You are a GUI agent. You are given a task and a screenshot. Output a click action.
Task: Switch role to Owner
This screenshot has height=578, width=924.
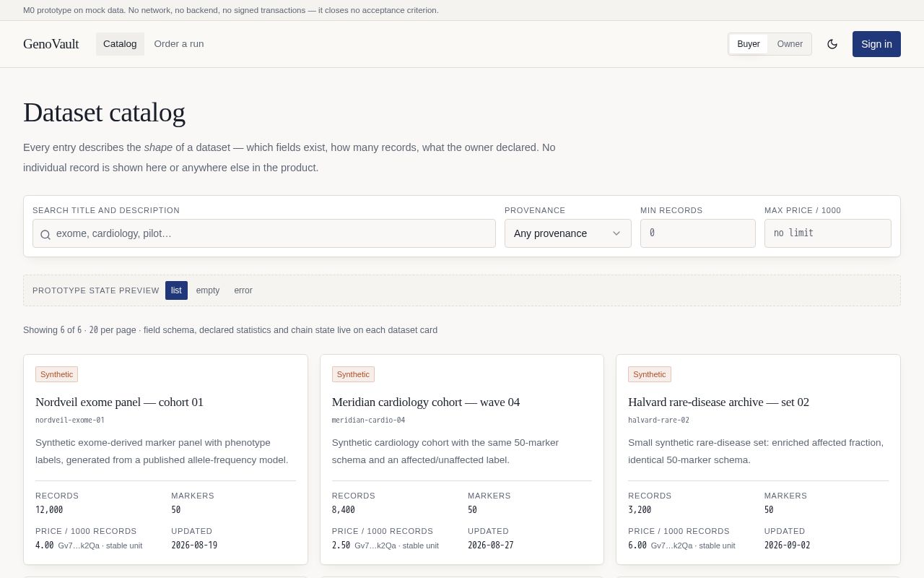click(790, 44)
